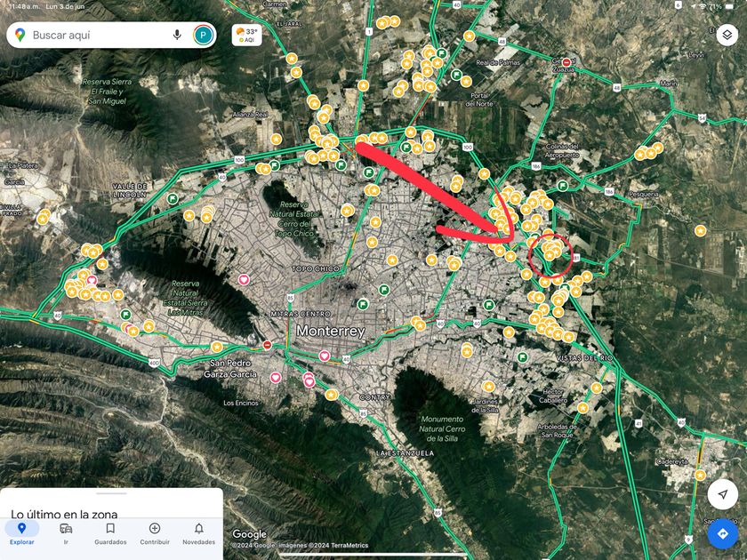Viewport: 747px width, 560px height.
Task: Open the 33° weather and AQI chip
Action: coord(247,35)
